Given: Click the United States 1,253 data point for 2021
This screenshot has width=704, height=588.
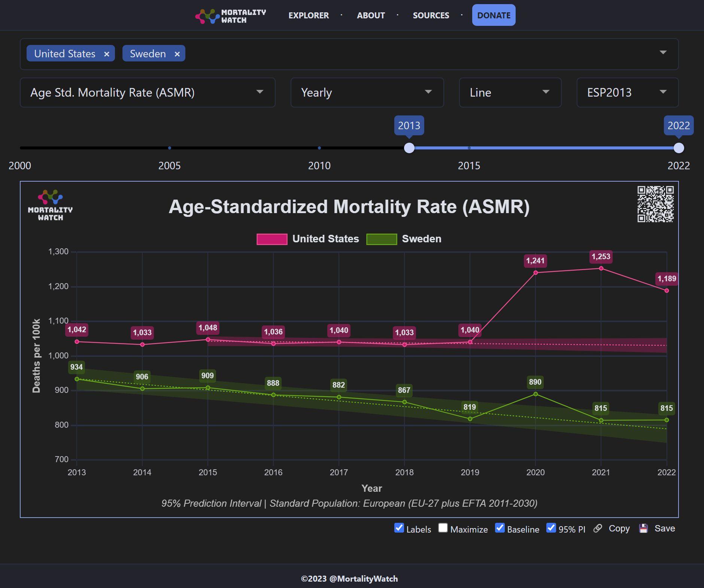Looking at the screenshot, I should [601, 268].
